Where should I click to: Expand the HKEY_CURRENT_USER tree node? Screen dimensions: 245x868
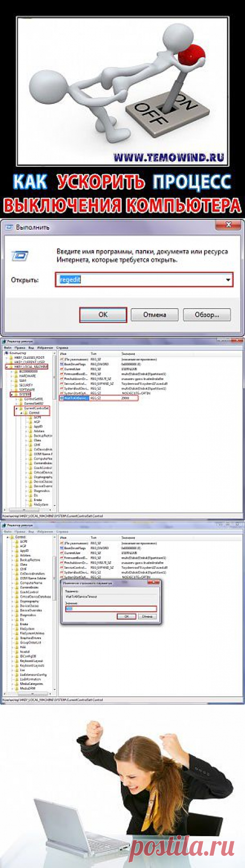(6, 362)
